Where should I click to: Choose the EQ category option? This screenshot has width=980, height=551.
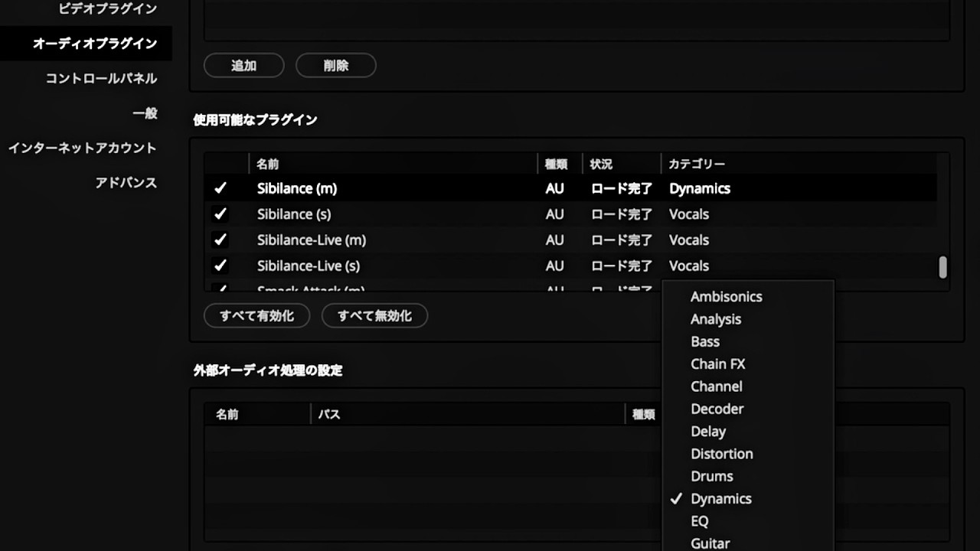(x=699, y=521)
